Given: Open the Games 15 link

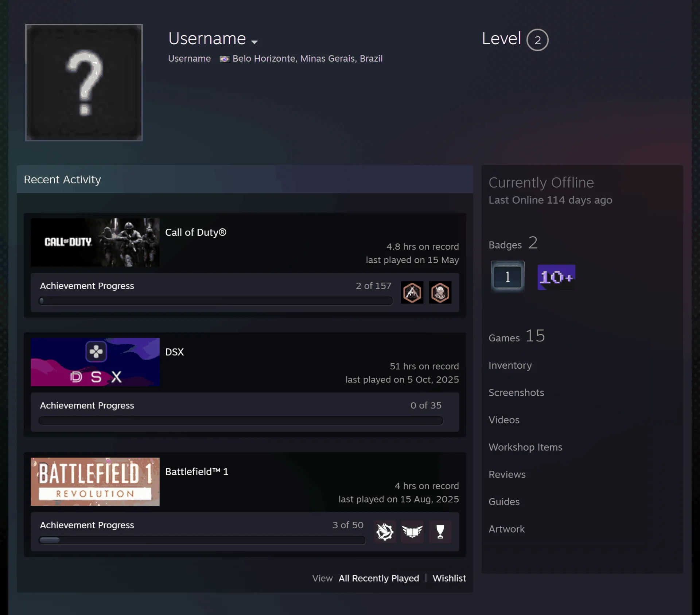Looking at the screenshot, I should [517, 336].
